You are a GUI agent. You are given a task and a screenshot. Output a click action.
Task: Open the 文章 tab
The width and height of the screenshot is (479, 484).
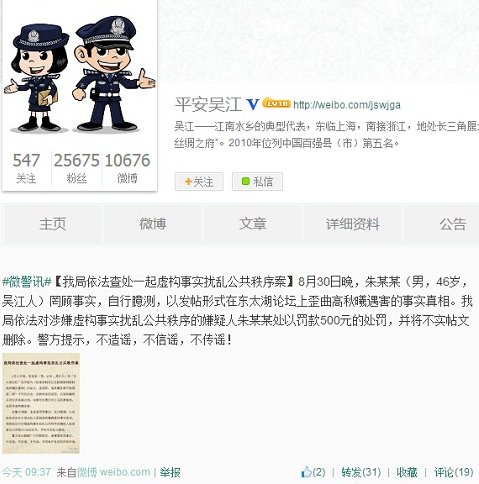tap(253, 224)
